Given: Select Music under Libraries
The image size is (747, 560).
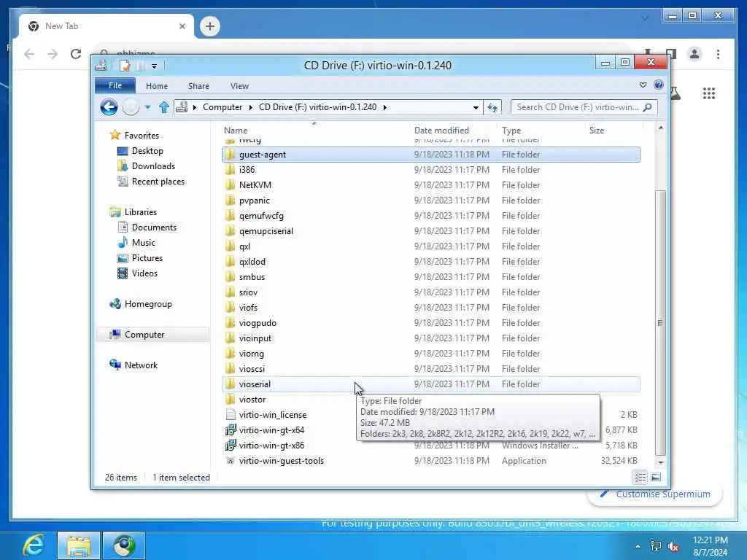Looking at the screenshot, I should click(144, 243).
